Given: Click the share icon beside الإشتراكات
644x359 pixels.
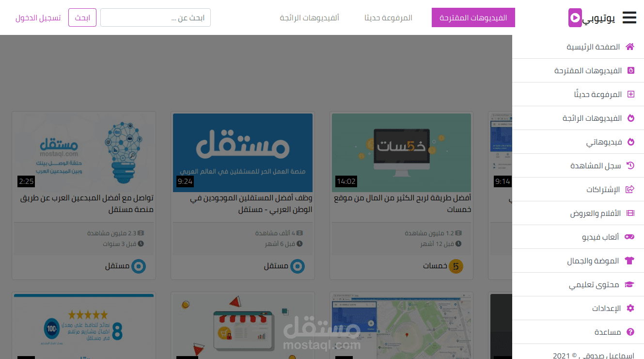Looking at the screenshot, I should (630, 190).
